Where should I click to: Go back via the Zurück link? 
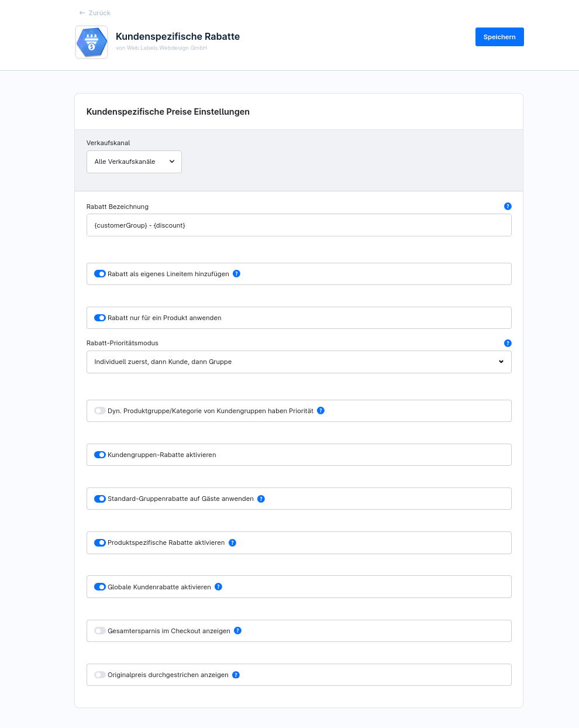[x=95, y=13]
